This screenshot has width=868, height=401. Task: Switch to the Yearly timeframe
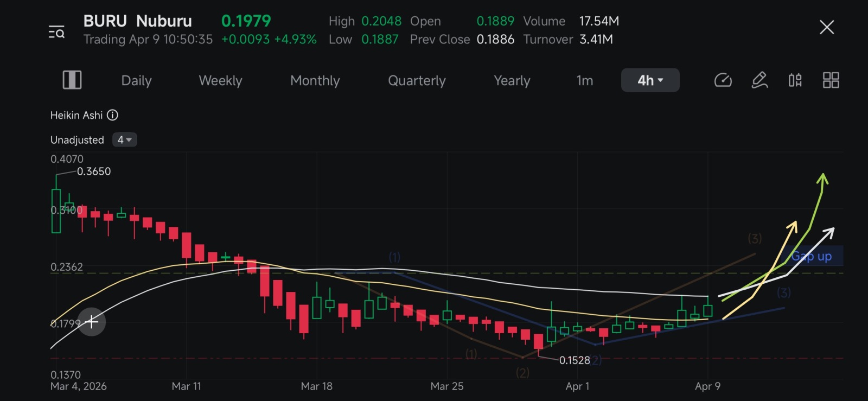(x=512, y=80)
